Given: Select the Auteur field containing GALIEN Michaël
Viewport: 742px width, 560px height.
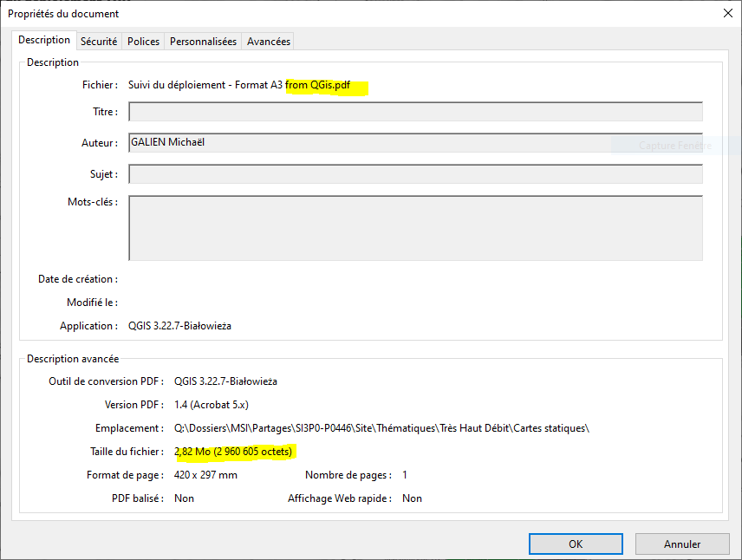Looking at the screenshot, I should point(415,142).
